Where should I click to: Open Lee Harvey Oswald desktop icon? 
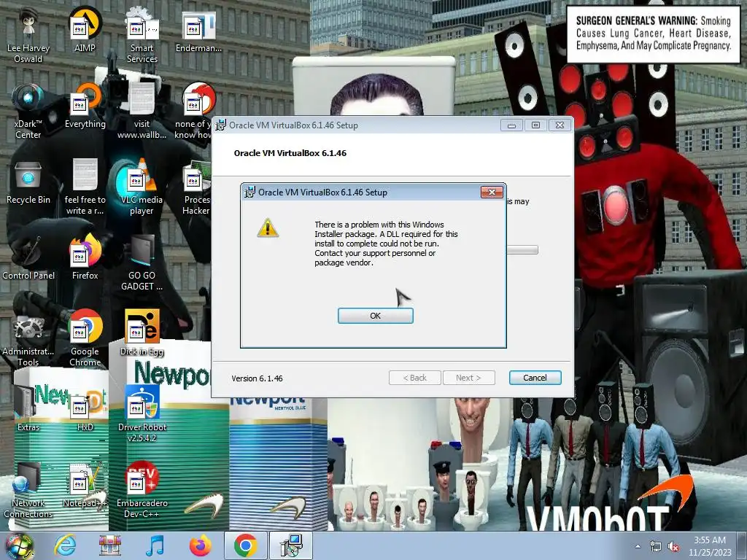click(x=28, y=35)
